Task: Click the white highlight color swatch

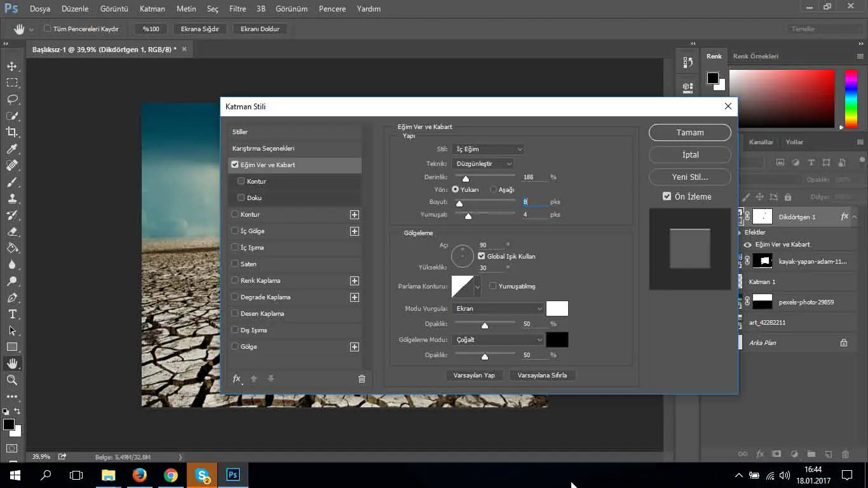Action: [x=557, y=309]
